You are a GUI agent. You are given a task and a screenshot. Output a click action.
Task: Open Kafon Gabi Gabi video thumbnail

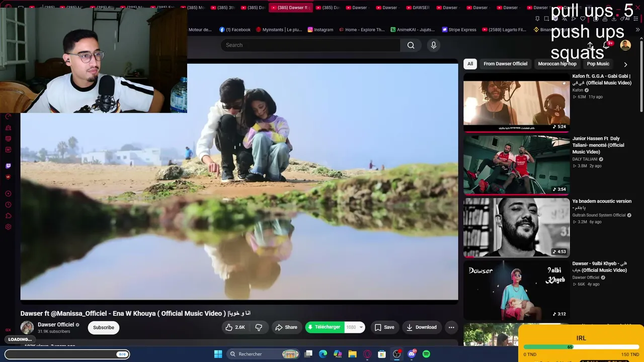click(x=516, y=103)
